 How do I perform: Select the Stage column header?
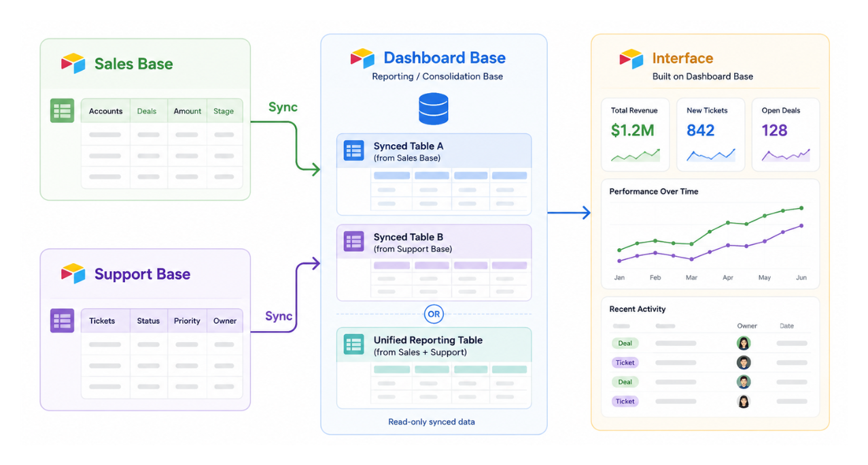click(224, 111)
